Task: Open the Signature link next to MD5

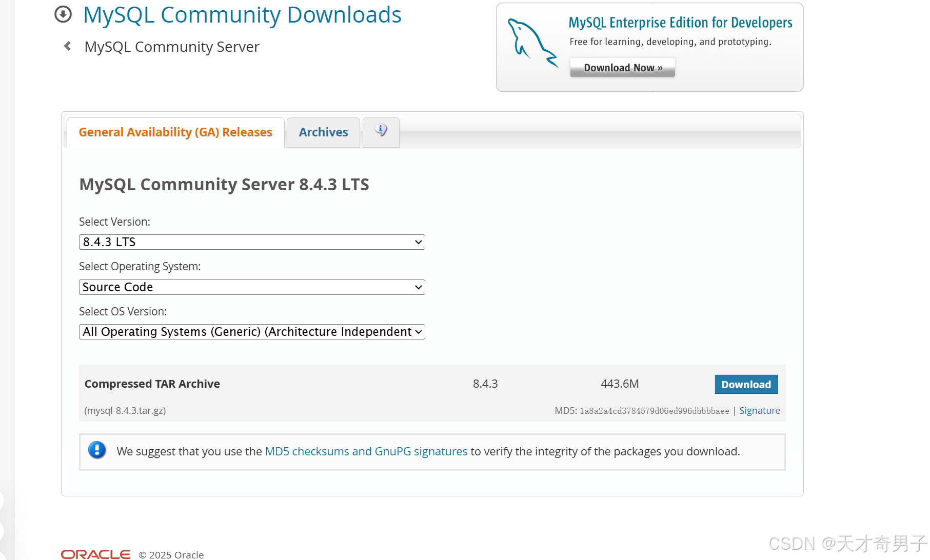Action: click(x=760, y=410)
